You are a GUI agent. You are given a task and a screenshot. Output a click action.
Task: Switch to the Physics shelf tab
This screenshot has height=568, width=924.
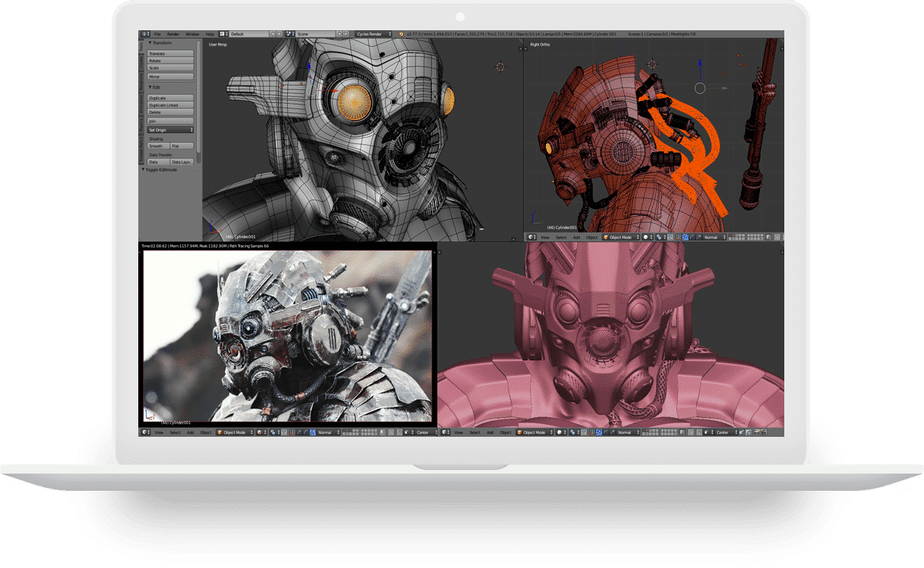[141, 125]
